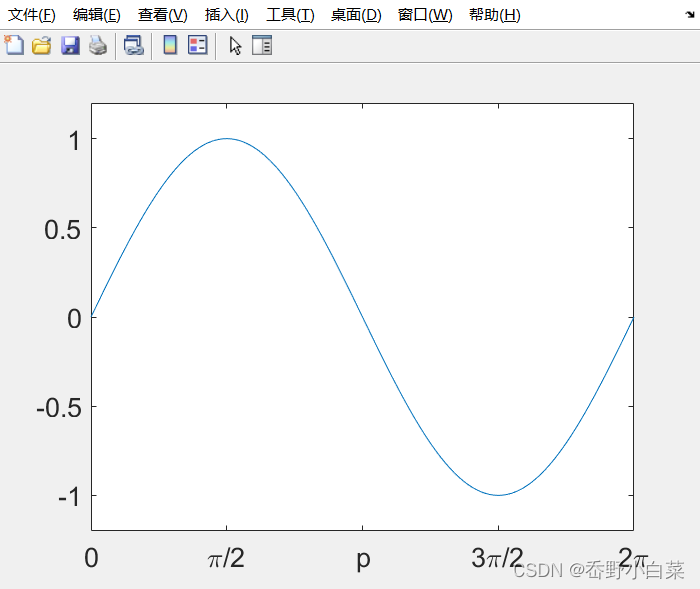Image resolution: width=700 pixels, height=589 pixels.
Task: Insert legend using toolbar icon
Action: (x=197, y=45)
